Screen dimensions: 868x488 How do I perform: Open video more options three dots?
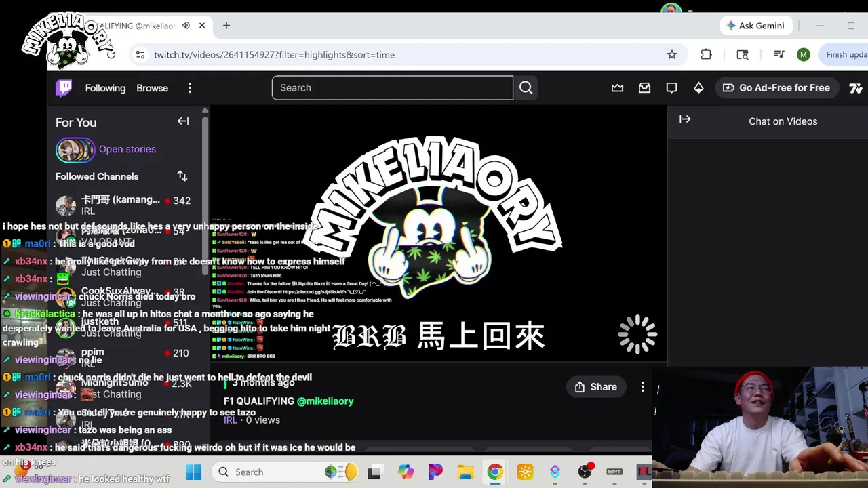coord(643,387)
